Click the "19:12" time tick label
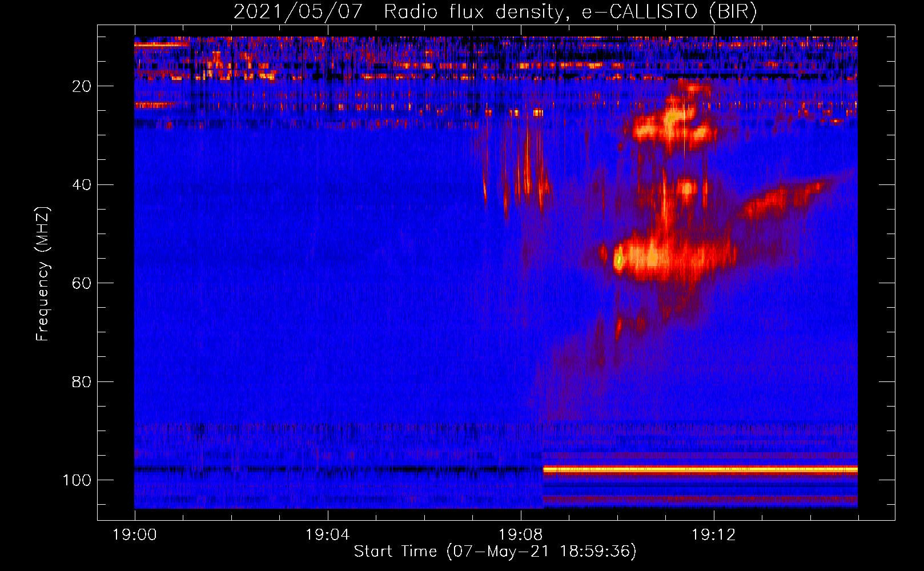This screenshot has height=571, width=924. coord(713,535)
